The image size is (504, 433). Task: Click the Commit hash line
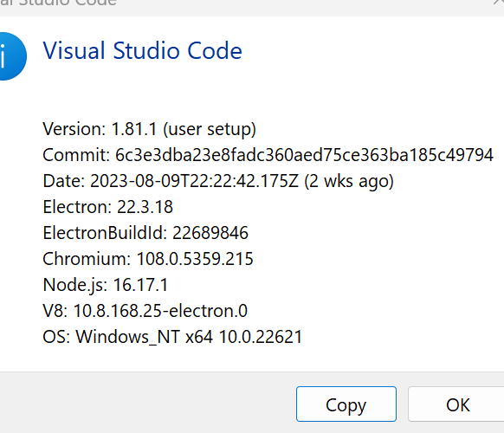point(268,155)
